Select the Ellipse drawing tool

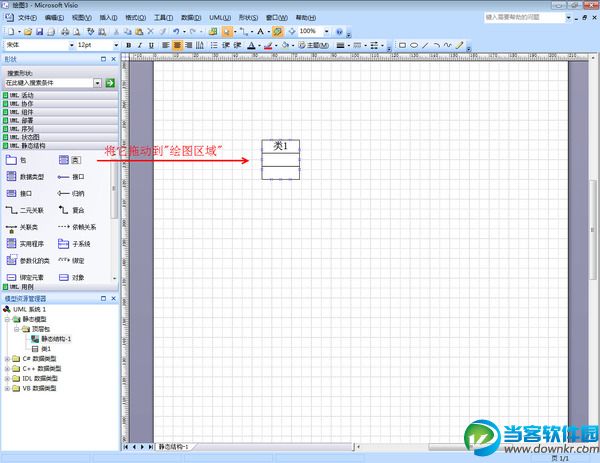click(414, 45)
